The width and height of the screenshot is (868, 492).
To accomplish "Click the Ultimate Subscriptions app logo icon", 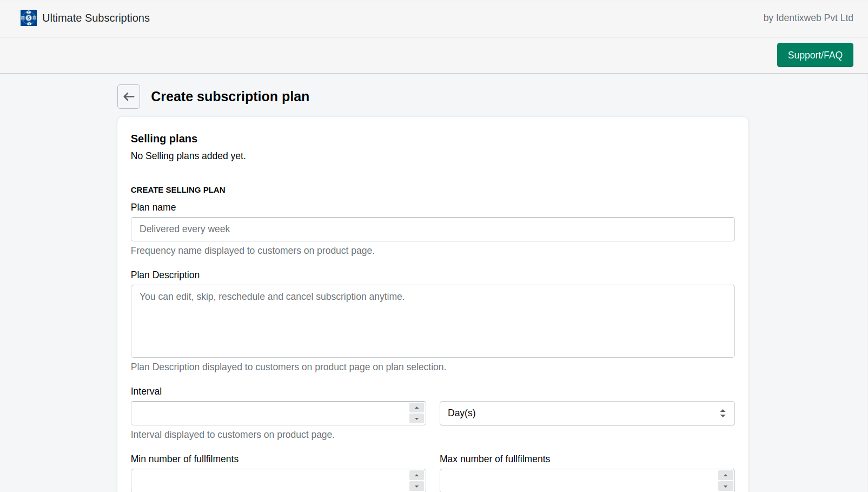I will pyautogui.click(x=29, y=18).
